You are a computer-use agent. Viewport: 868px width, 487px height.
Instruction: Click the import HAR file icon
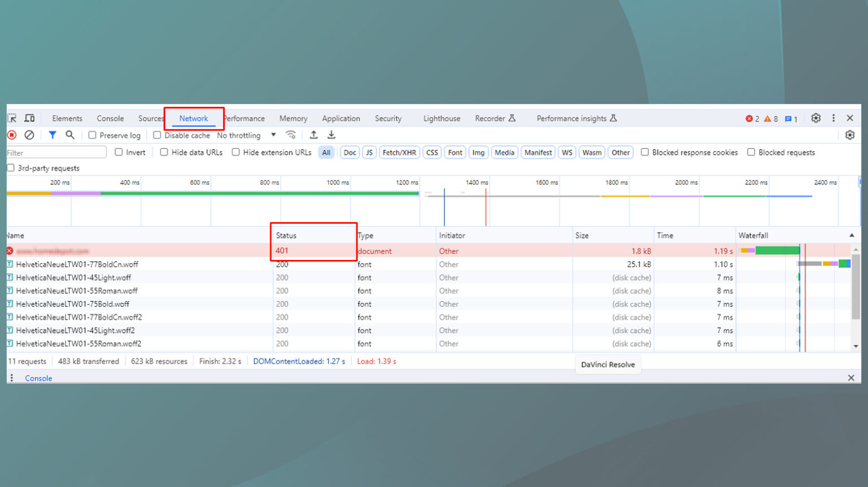coord(314,135)
